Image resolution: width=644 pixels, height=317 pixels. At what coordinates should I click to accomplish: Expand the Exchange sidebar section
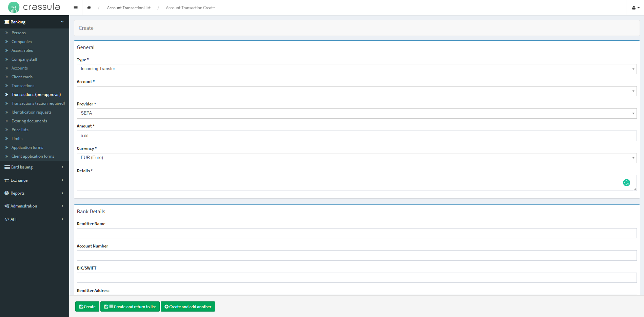34,180
